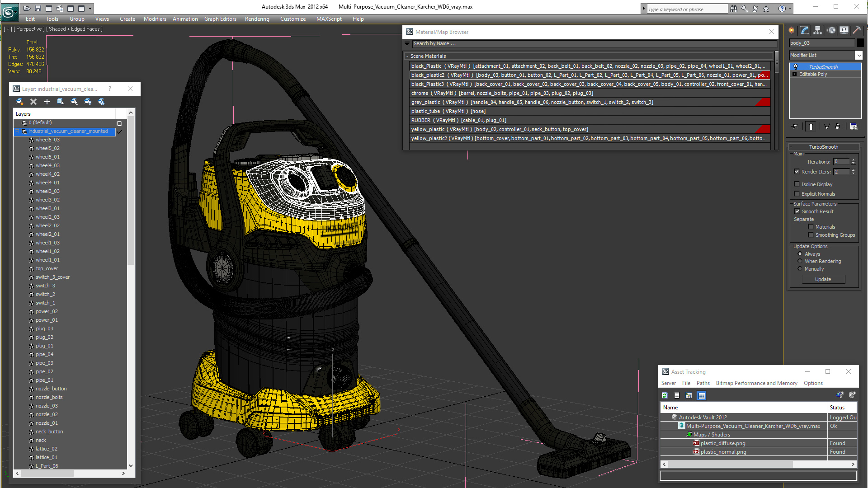Viewport: 868px width, 488px height.
Task: Click Create New Layer icon in Layer dialog
Action: (20, 102)
